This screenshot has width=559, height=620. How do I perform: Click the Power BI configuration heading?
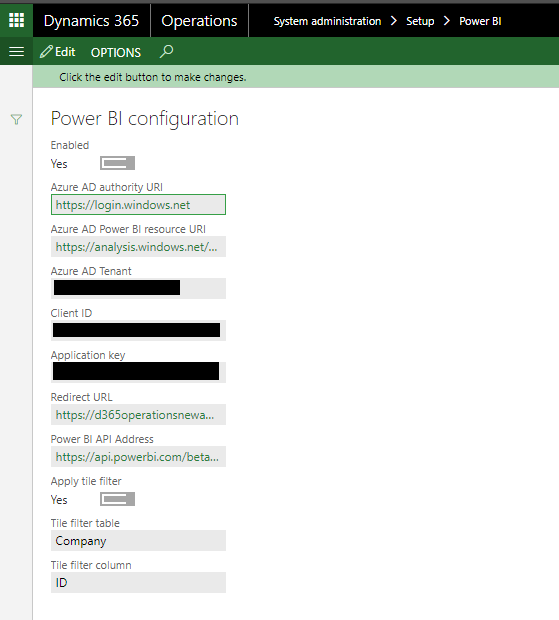pos(145,119)
